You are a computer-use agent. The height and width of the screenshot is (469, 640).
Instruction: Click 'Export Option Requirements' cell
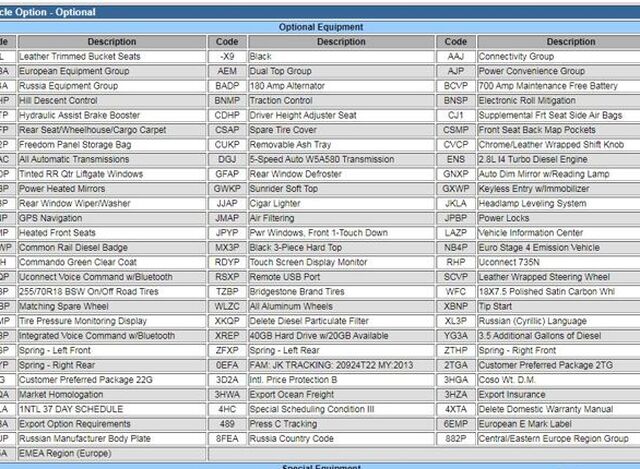tap(112, 424)
